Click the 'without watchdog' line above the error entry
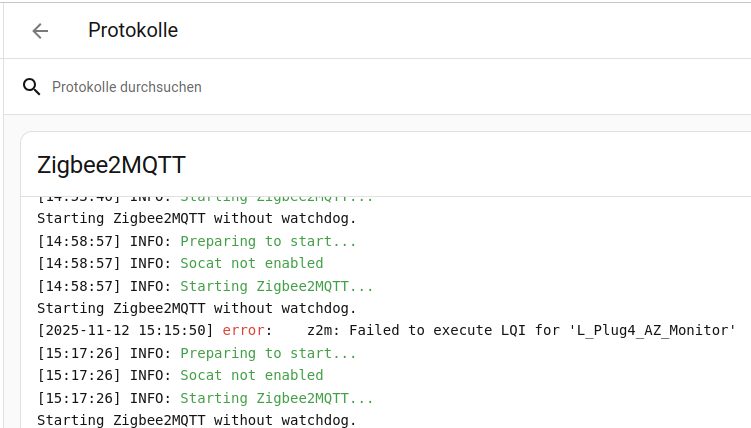 coord(197,308)
